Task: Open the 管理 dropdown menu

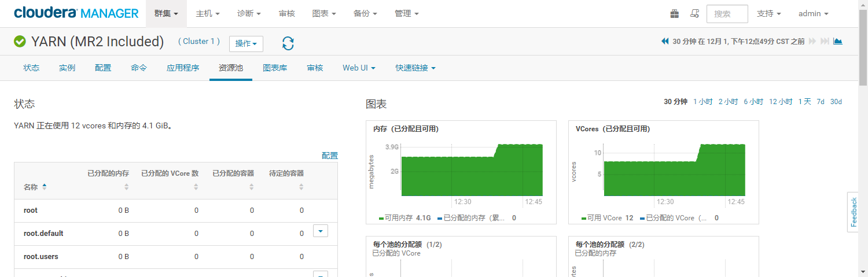Action: click(407, 13)
